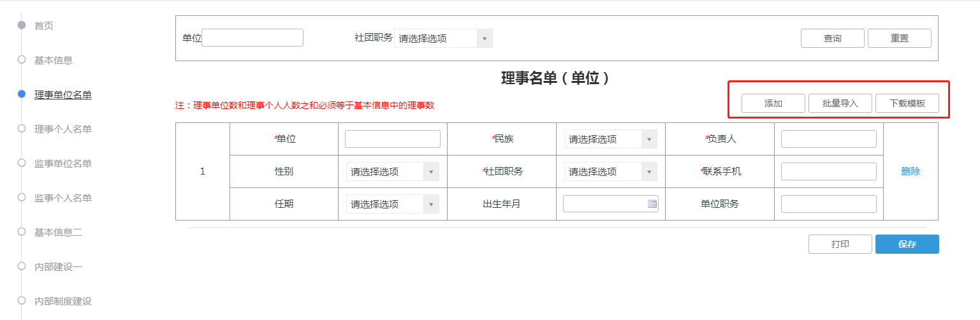Open the 出生年月 calendar picker icon

point(652,204)
